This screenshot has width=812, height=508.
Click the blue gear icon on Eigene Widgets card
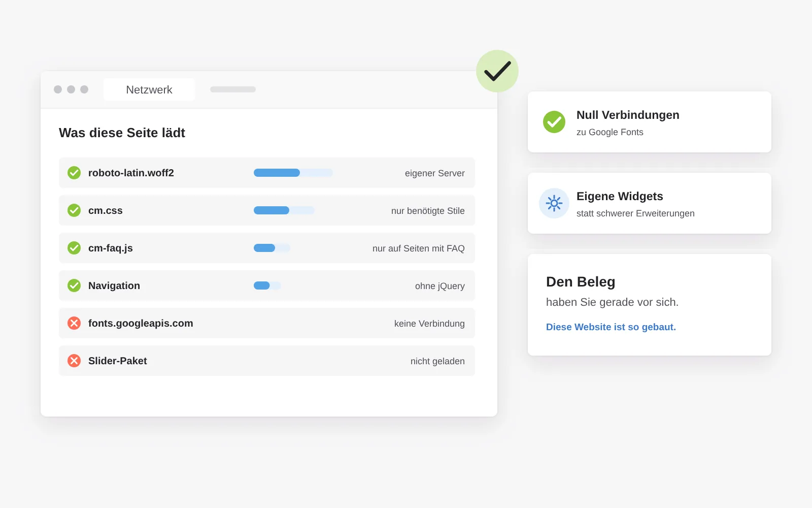click(x=554, y=203)
